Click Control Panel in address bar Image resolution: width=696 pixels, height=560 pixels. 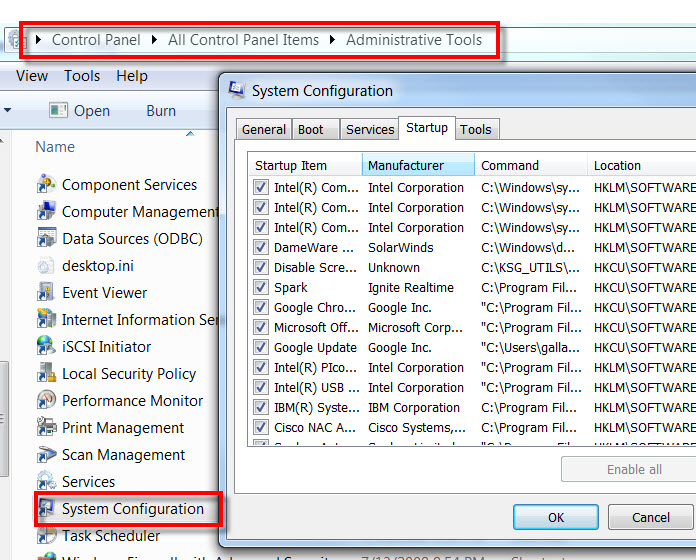tap(96, 39)
